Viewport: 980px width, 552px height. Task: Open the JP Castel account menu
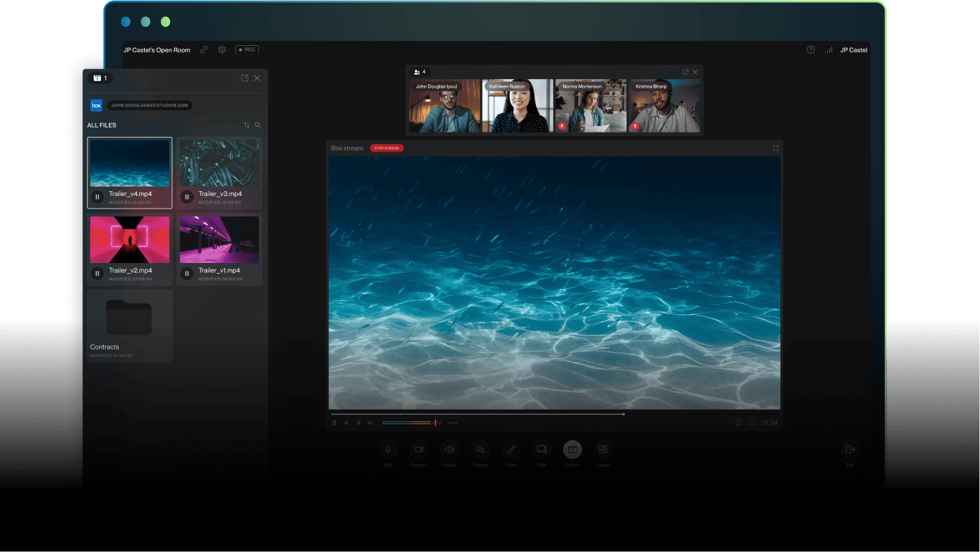854,50
